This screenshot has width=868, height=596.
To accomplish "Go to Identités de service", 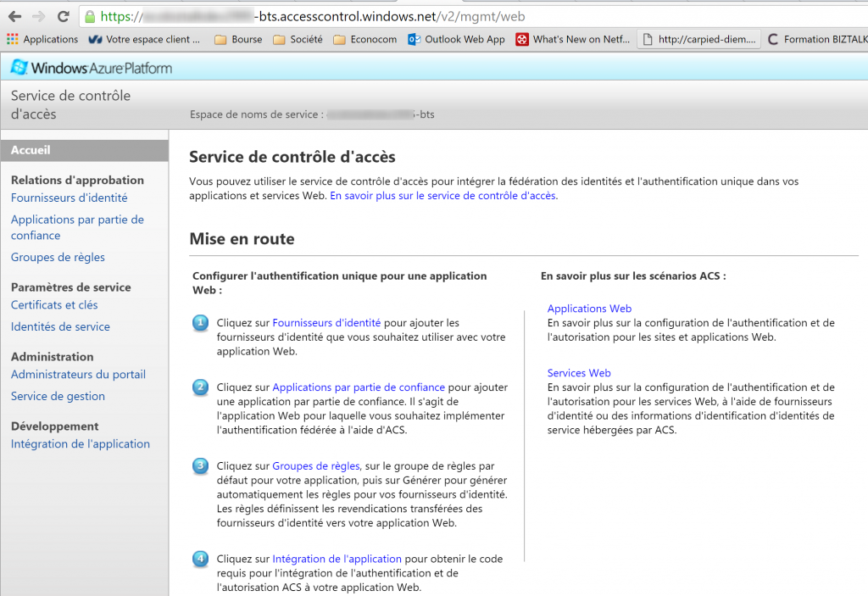I will 60,326.
